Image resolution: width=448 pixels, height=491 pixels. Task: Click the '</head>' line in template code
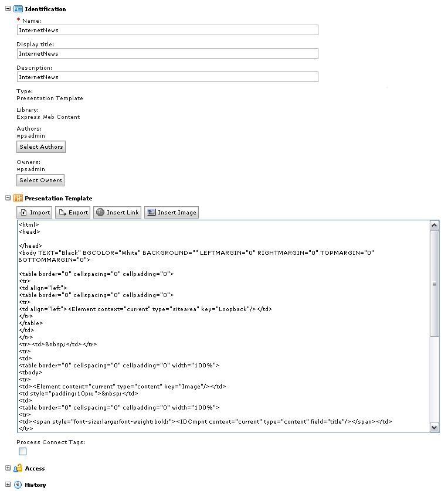pyautogui.click(x=30, y=246)
